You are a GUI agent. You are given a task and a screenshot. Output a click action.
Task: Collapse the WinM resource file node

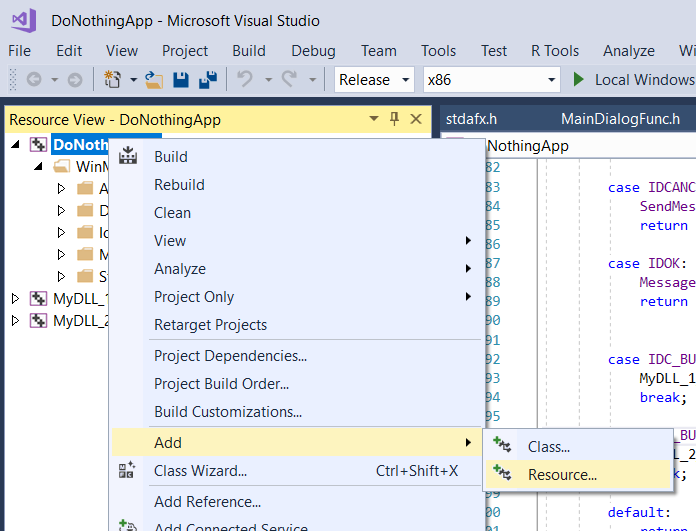(x=39, y=166)
